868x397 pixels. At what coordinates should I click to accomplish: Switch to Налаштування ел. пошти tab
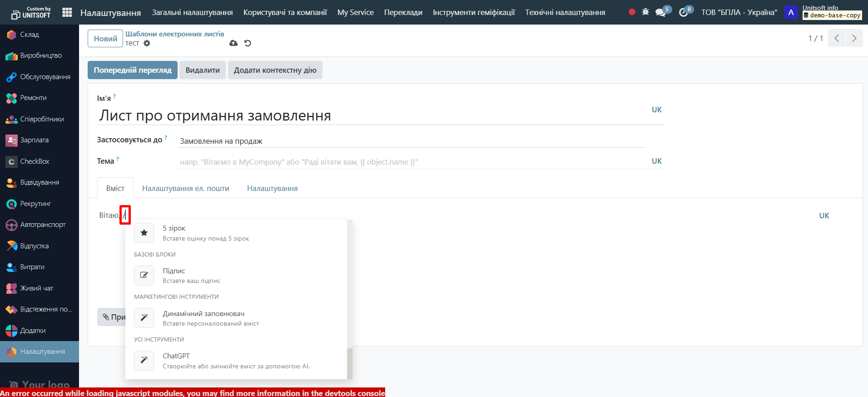tap(185, 188)
